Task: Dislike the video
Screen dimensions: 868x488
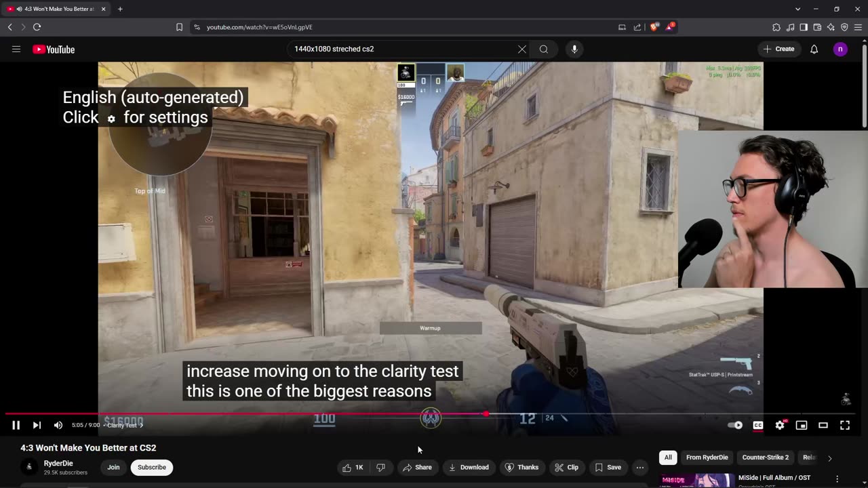Action: coord(381,467)
